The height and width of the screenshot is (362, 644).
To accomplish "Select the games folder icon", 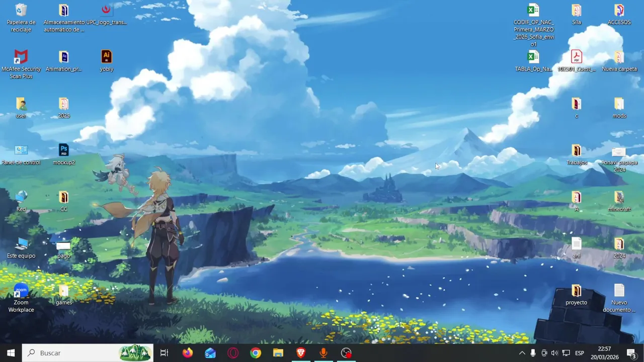I will [64, 295].
